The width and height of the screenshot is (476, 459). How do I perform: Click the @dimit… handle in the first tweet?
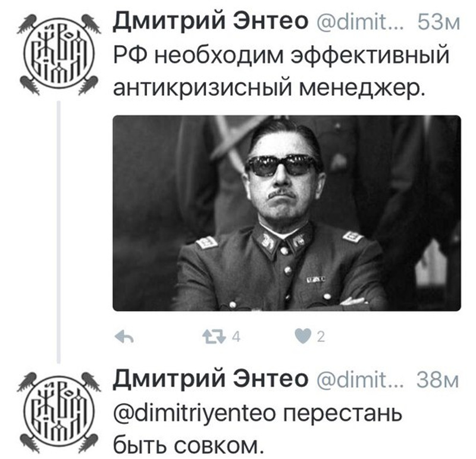coord(360,22)
